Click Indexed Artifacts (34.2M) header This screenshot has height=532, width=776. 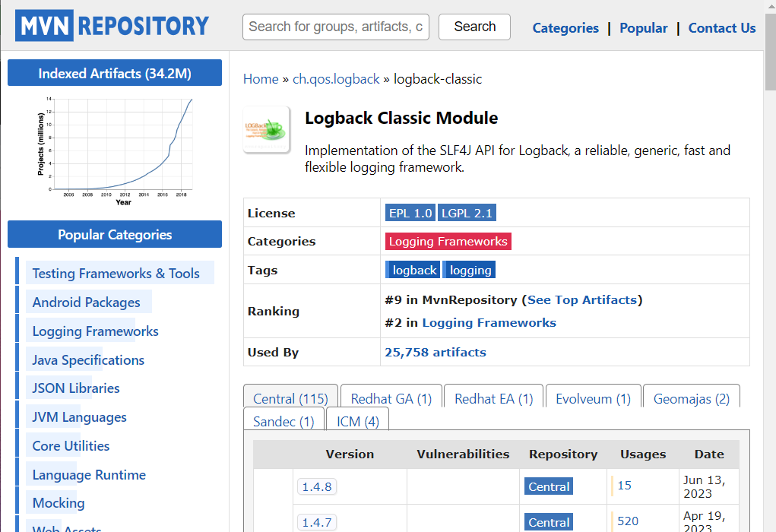(x=115, y=73)
